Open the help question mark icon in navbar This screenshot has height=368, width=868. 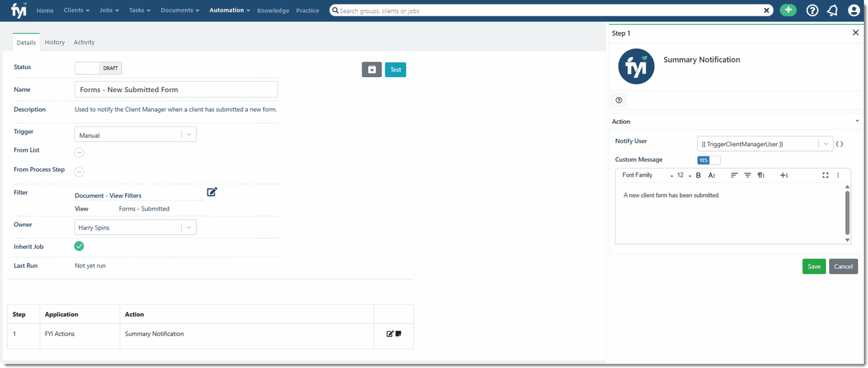812,10
